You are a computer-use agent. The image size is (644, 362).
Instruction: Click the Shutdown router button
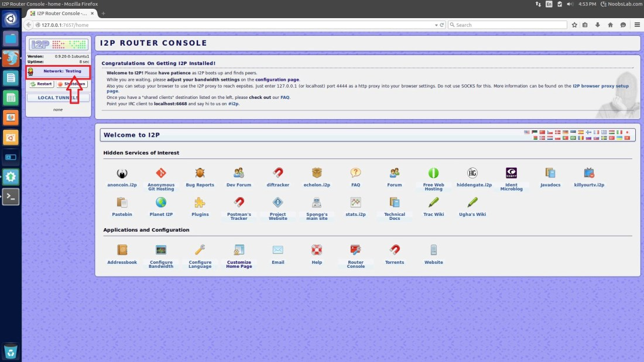(72, 84)
